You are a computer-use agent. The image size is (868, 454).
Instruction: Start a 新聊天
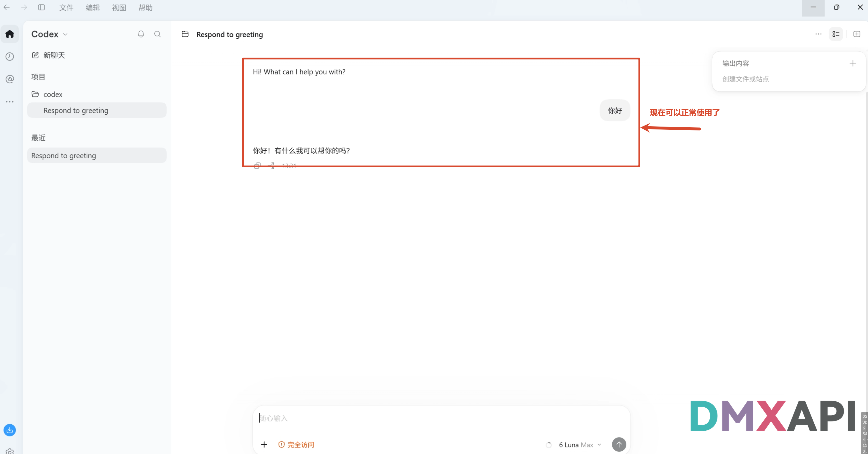point(48,55)
